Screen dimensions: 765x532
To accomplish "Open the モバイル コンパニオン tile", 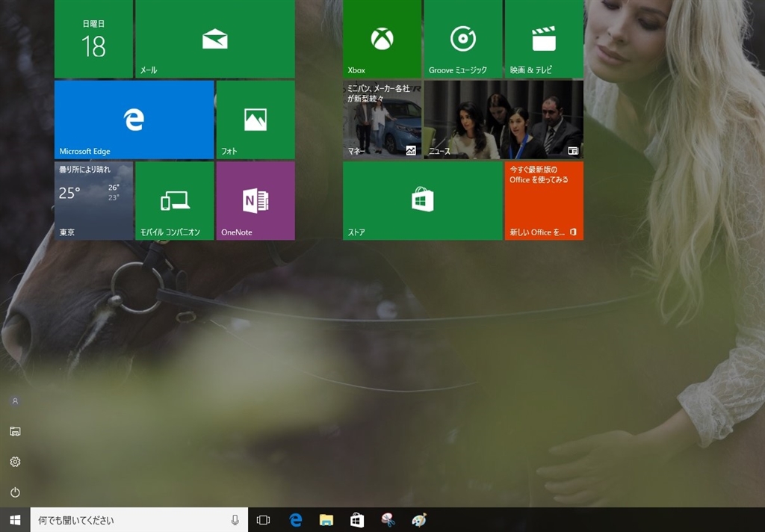I will [x=174, y=200].
